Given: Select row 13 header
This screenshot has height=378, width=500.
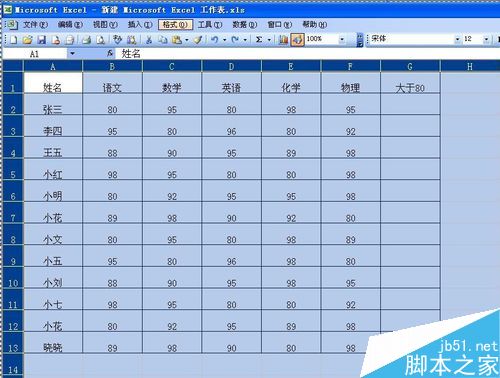Looking at the screenshot, I should 13,343.
